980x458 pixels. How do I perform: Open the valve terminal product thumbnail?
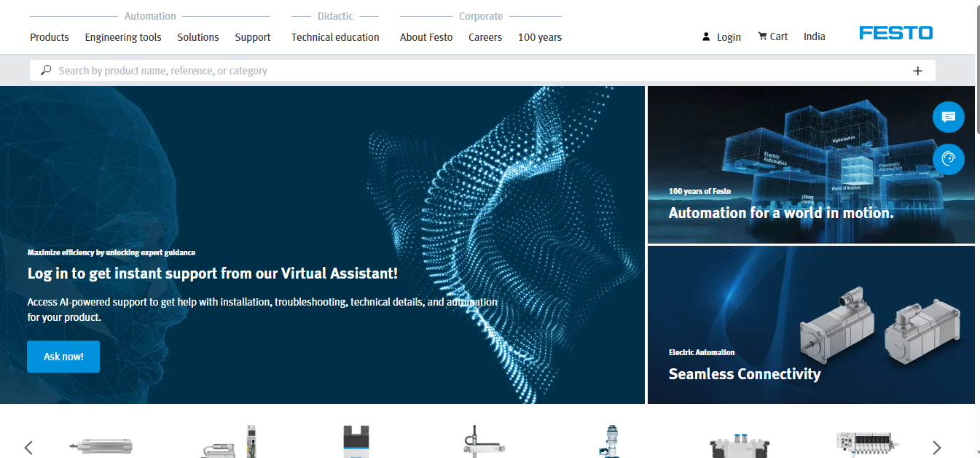[x=869, y=443]
